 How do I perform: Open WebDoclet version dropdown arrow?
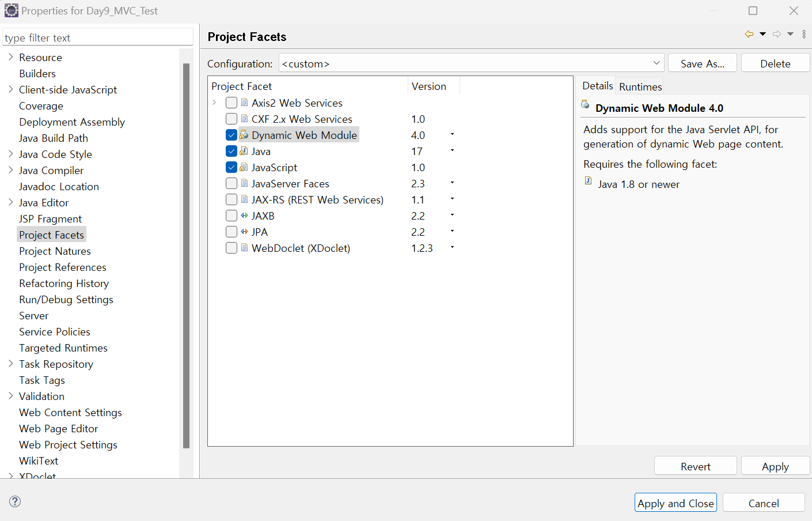point(452,247)
